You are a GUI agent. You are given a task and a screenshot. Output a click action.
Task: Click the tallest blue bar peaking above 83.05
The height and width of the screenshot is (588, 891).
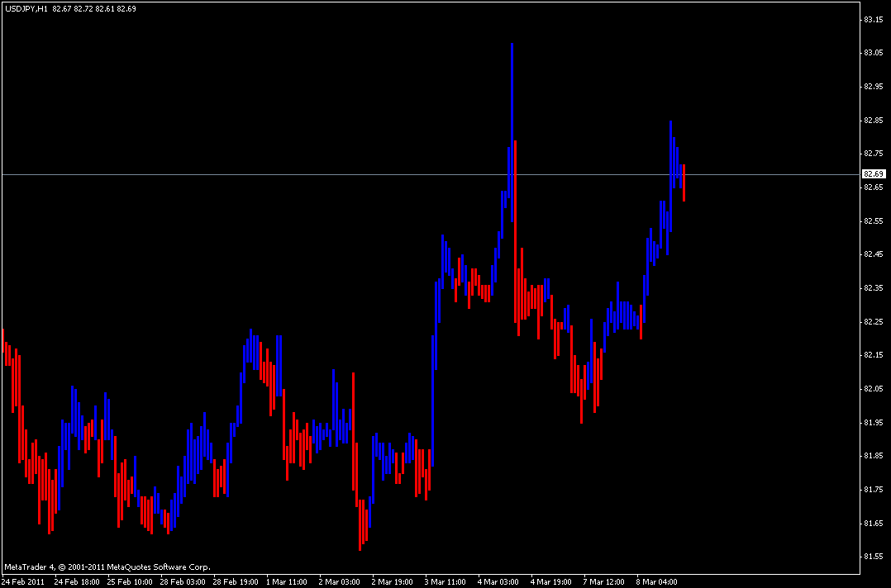[512, 132]
